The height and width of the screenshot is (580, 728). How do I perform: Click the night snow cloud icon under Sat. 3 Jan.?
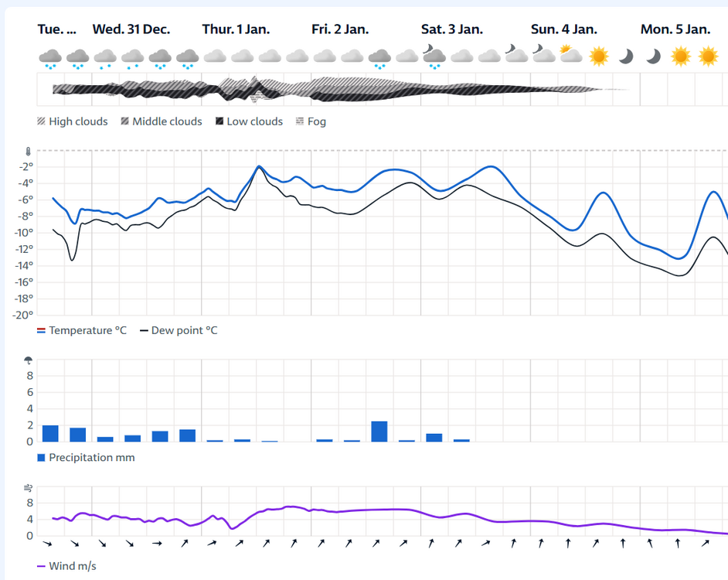(x=434, y=56)
